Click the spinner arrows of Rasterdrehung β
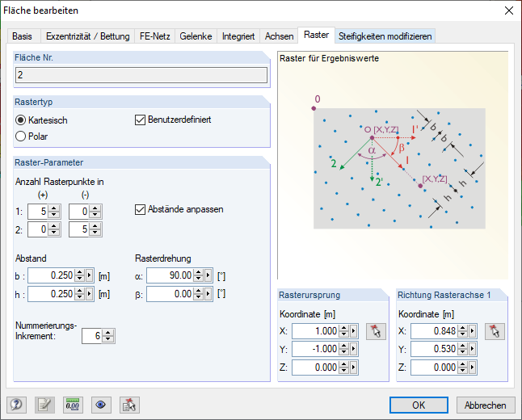 point(199,294)
